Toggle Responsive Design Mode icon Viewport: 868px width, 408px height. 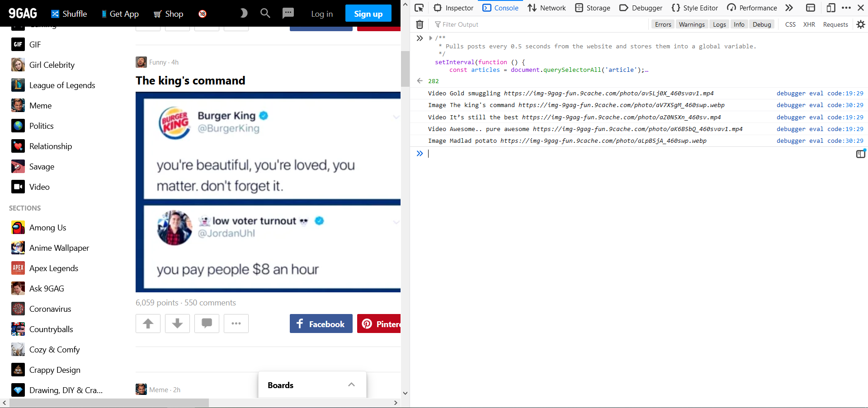pos(831,8)
